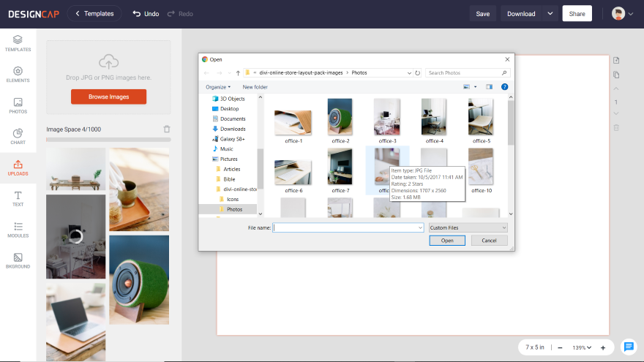
Task: Toggle the preview pane in dialog
Action: coord(489,86)
